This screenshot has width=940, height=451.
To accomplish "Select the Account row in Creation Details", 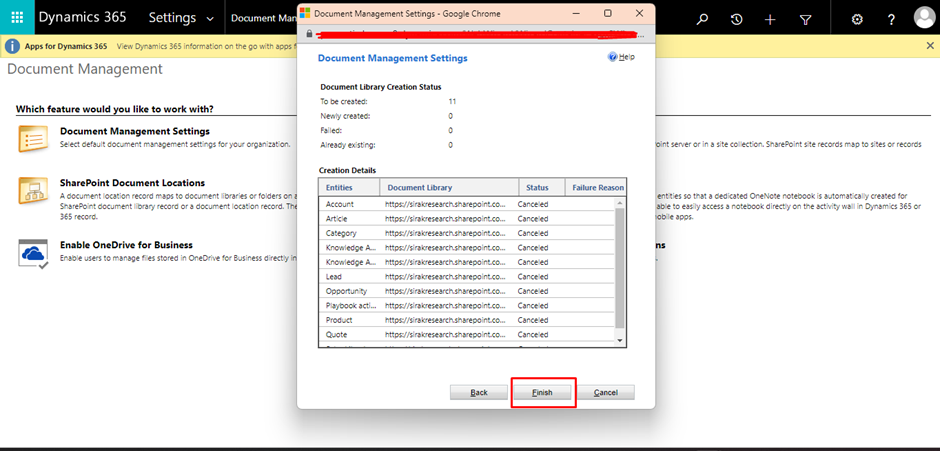I will pyautogui.click(x=466, y=204).
